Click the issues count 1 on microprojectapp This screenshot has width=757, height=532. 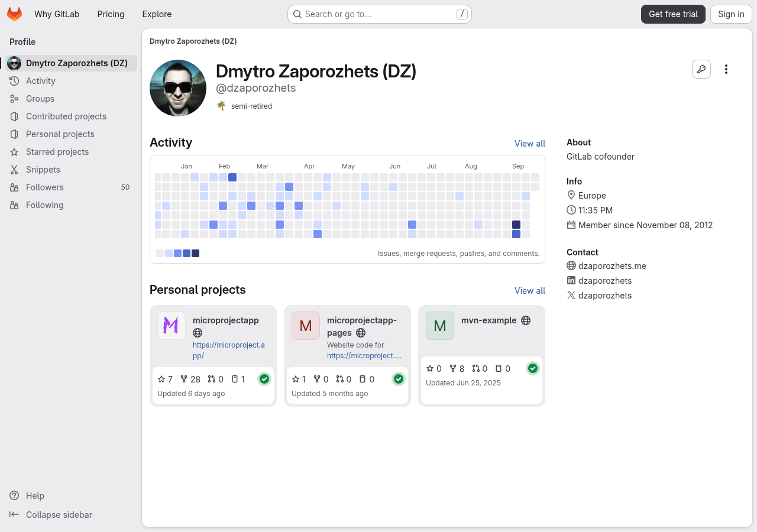click(238, 379)
